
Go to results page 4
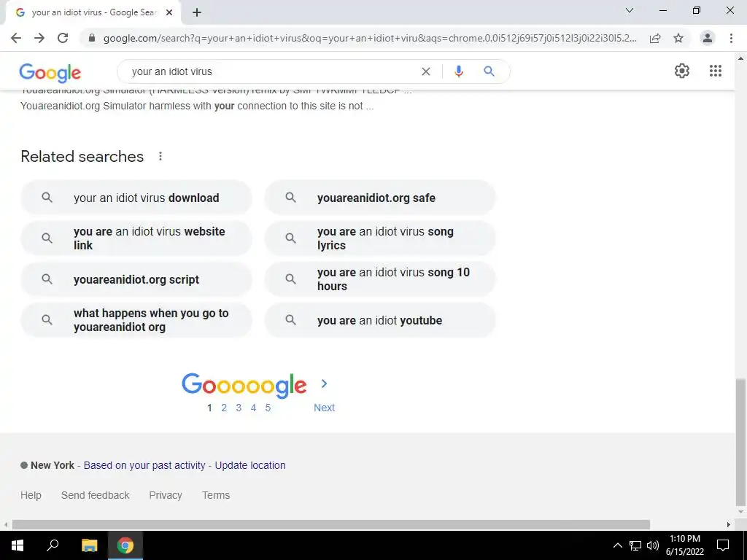pyautogui.click(x=253, y=408)
